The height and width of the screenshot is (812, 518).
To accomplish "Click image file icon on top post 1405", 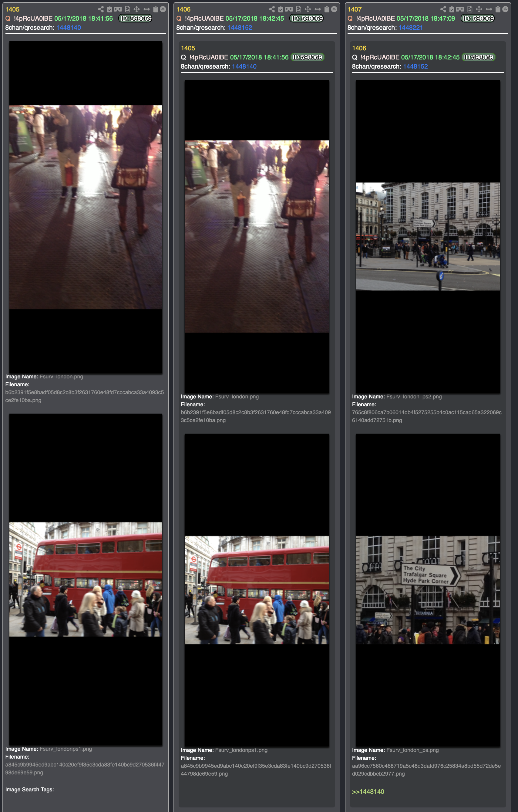I will [128, 9].
